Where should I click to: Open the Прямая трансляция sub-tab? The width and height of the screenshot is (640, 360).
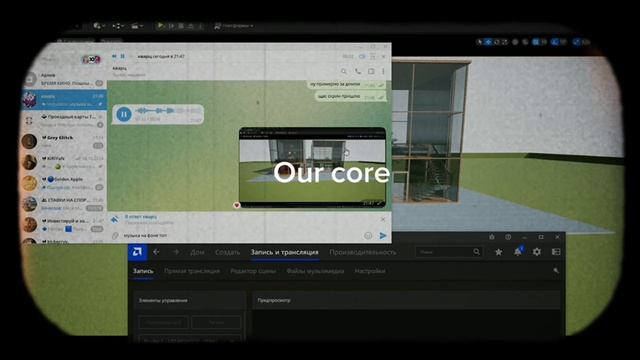coord(192,271)
